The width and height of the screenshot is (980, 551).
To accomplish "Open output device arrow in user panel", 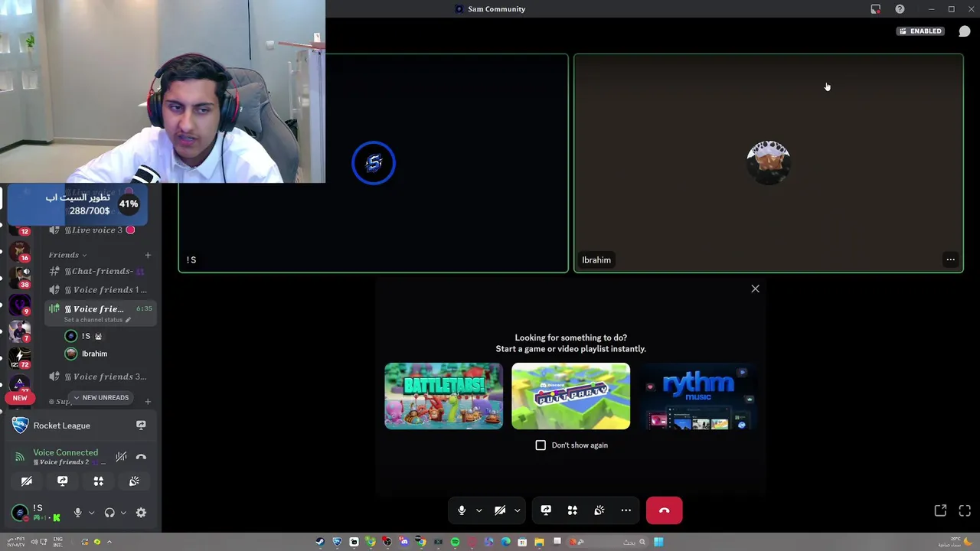I will tap(123, 513).
